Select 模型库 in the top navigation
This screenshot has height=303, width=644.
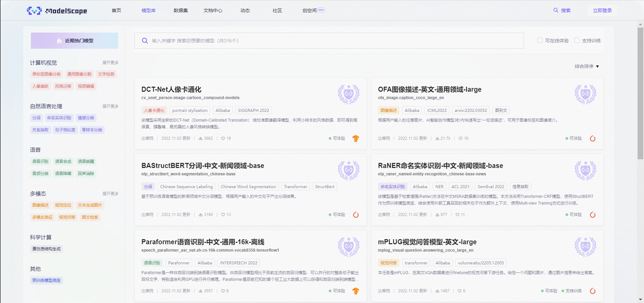pyautogui.click(x=149, y=10)
